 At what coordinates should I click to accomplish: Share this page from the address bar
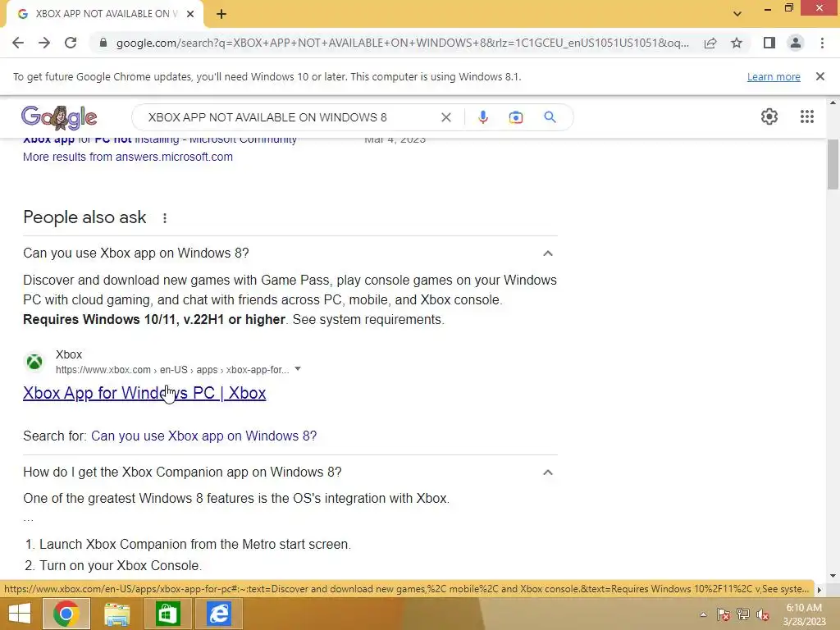[710, 43]
